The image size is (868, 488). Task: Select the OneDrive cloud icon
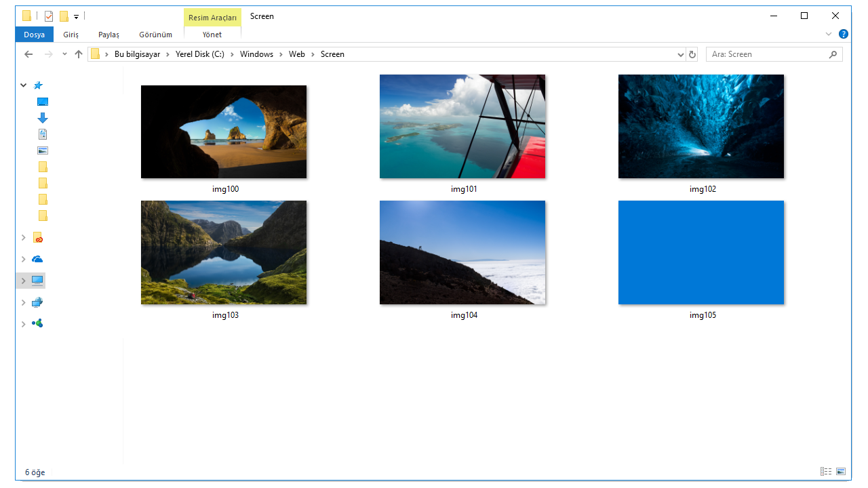point(38,259)
